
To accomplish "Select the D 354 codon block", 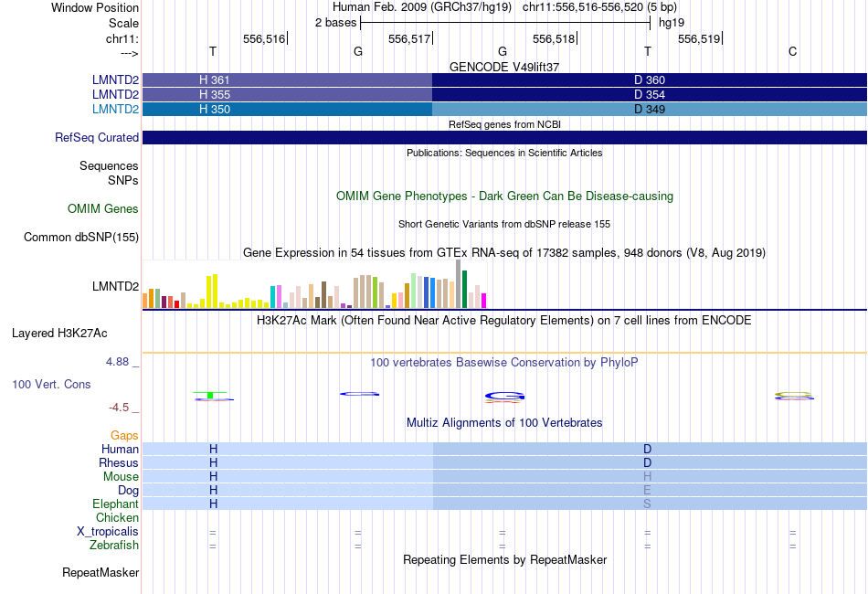I will [x=650, y=95].
